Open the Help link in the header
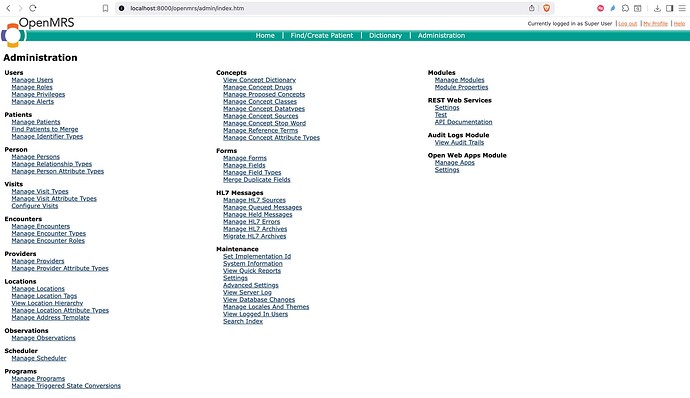The image size is (690, 398). (x=679, y=24)
